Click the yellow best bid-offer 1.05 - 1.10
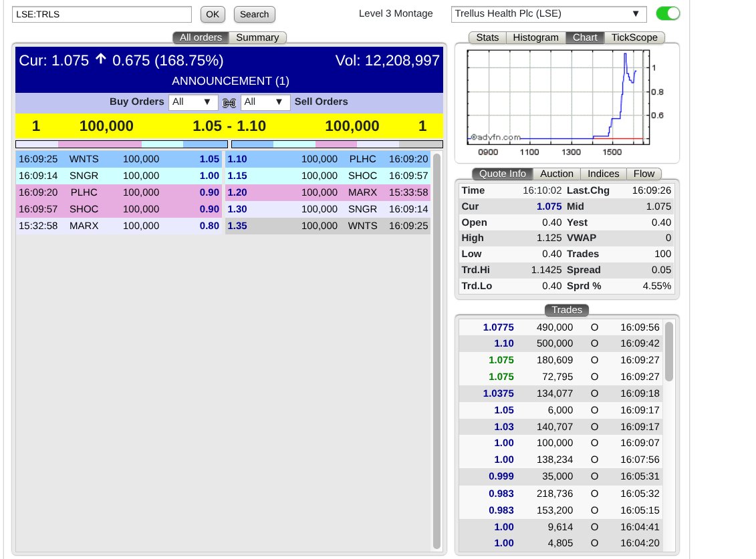 [x=229, y=126]
